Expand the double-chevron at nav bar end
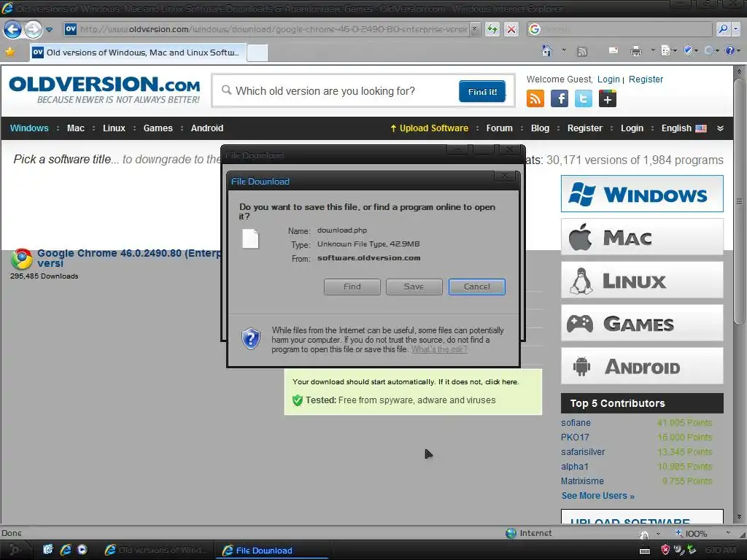 720,128
